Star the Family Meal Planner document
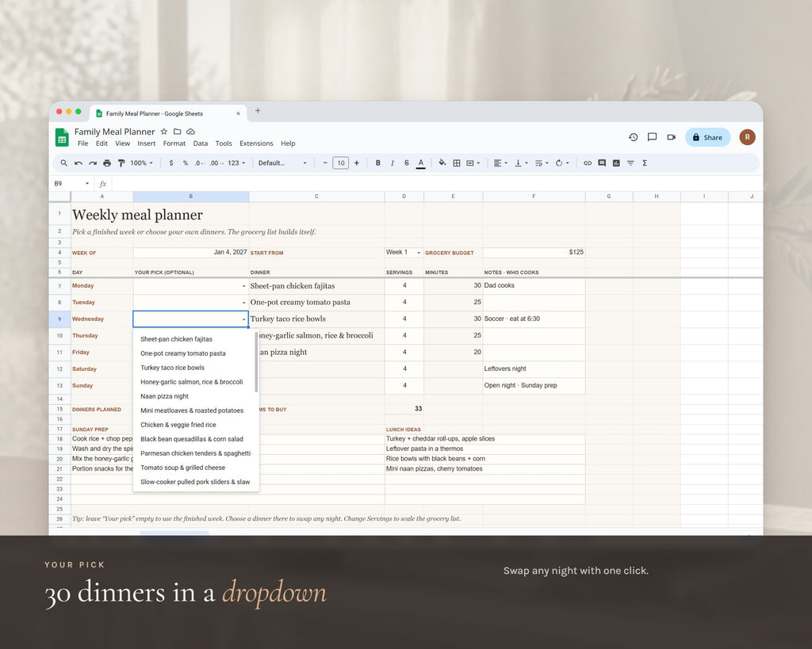This screenshot has width=812, height=649. (164, 132)
